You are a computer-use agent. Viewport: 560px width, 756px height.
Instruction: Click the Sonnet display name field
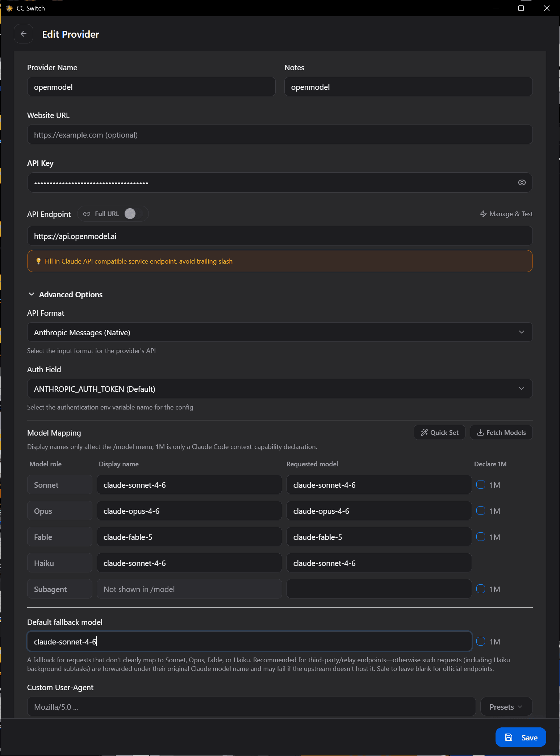[189, 484]
